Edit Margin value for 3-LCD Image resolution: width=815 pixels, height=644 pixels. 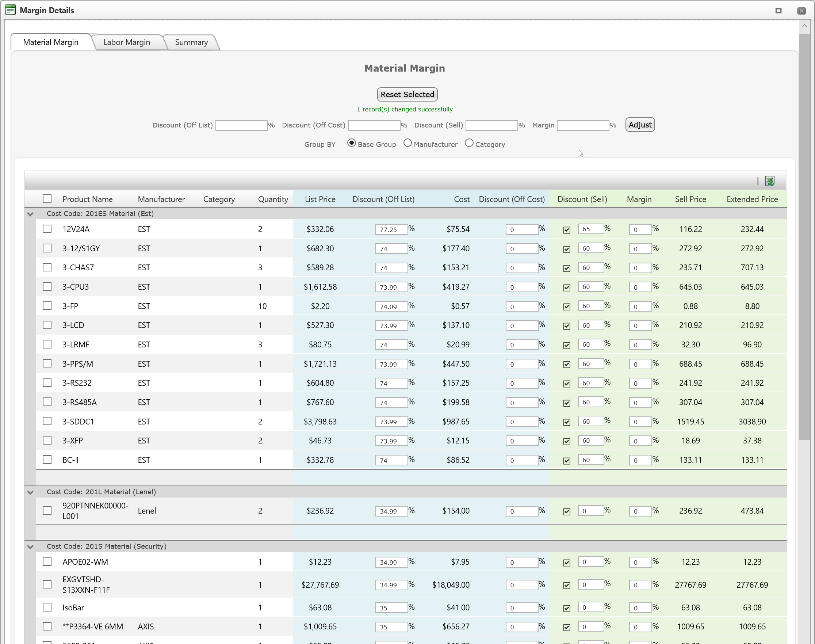[640, 325]
